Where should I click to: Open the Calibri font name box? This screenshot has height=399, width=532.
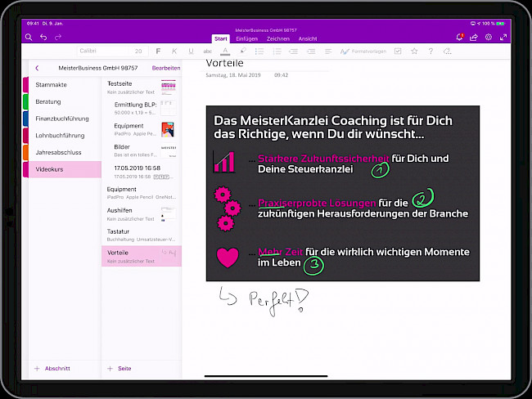[103, 51]
